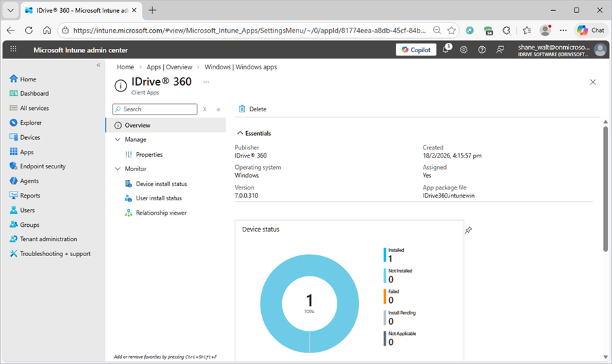The height and width of the screenshot is (364, 612).
Task: Click the Installed blue legend color bar
Action: 384,255
